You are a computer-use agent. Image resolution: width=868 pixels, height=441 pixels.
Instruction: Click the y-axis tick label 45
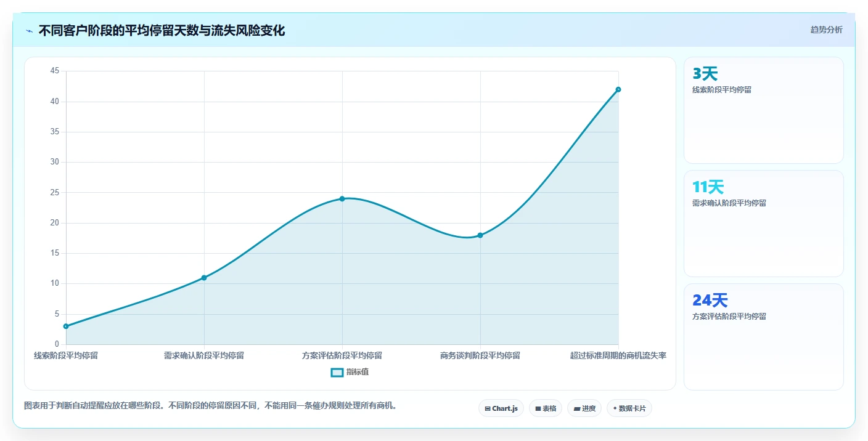(x=55, y=71)
